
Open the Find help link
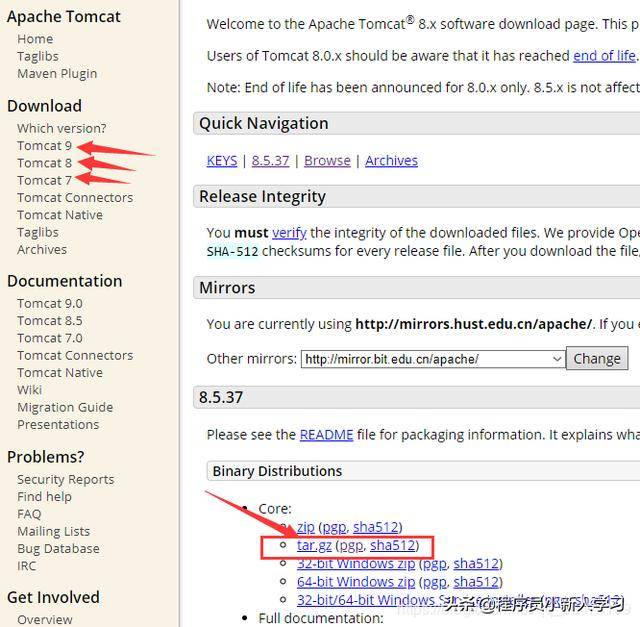(x=44, y=497)
